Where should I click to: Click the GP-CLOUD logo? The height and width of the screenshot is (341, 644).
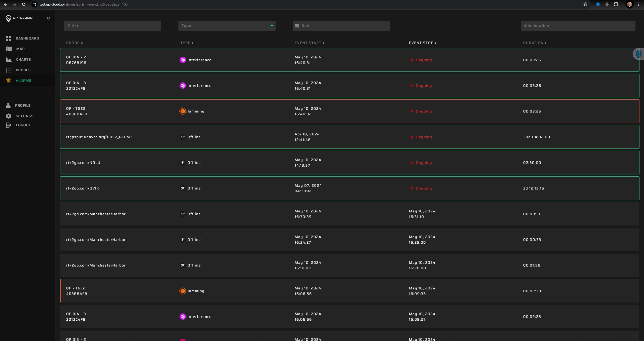(x=19, y=18)
